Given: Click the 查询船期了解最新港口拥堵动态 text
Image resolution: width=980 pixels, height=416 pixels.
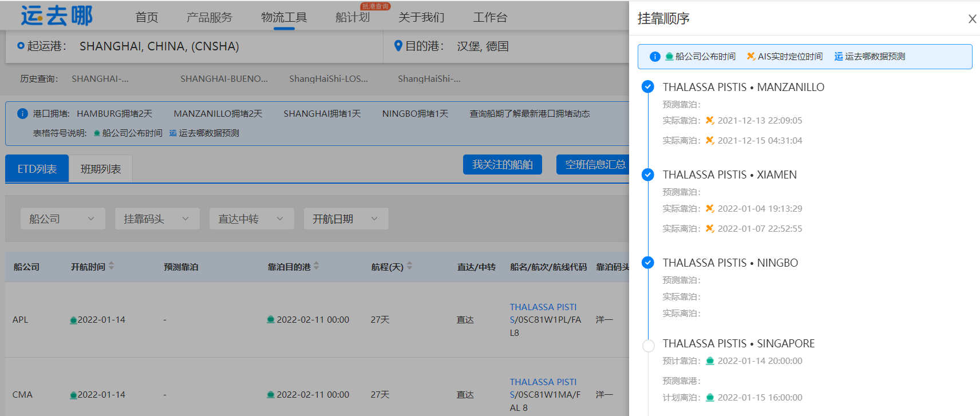Looking at the screenshot, I should (529, 114).
